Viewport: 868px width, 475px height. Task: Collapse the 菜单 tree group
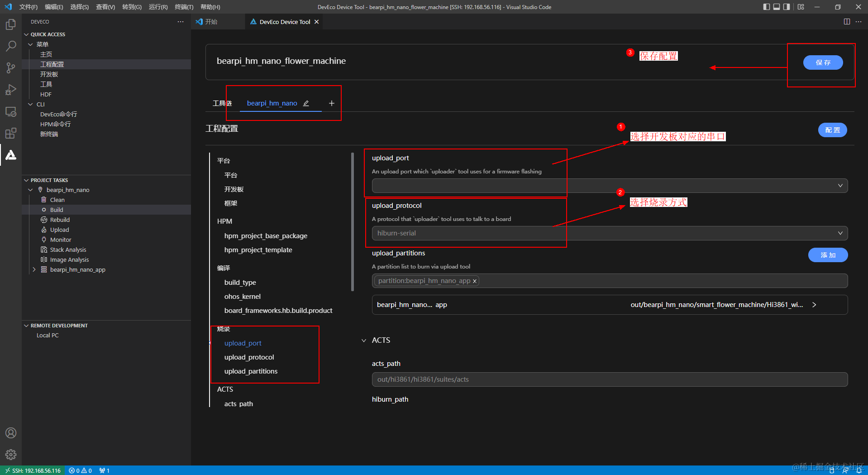pos(30,44)
